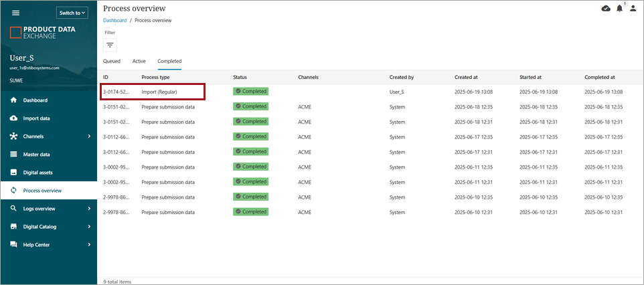The height and width of the screenshot is (285, 644).
Task: Click the cloud status icon
Action: 606,8
